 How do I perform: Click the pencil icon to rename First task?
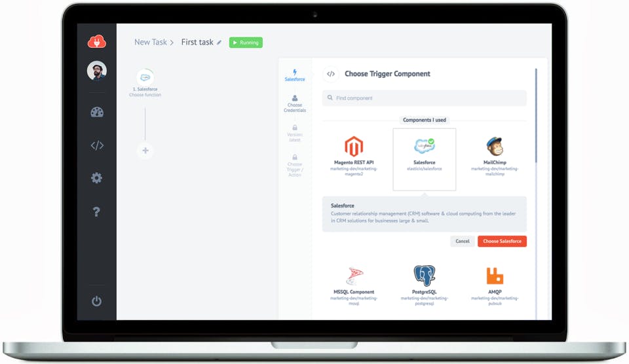point(219,43)
